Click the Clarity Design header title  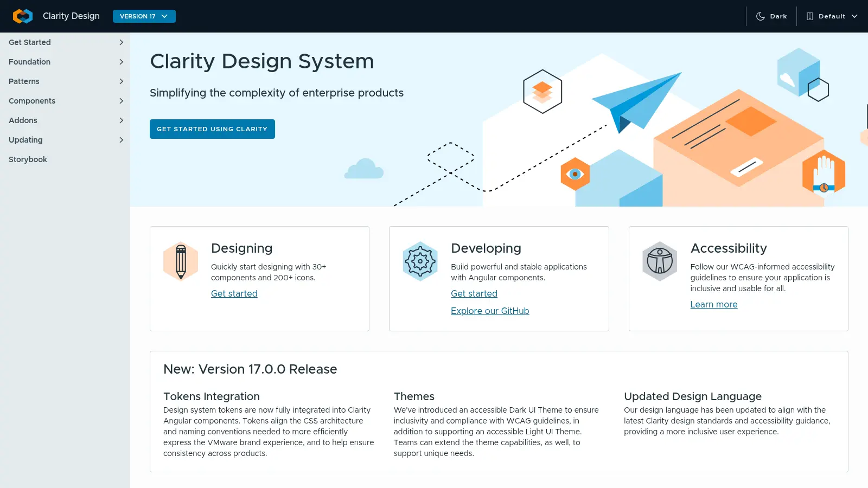[71, 16]
